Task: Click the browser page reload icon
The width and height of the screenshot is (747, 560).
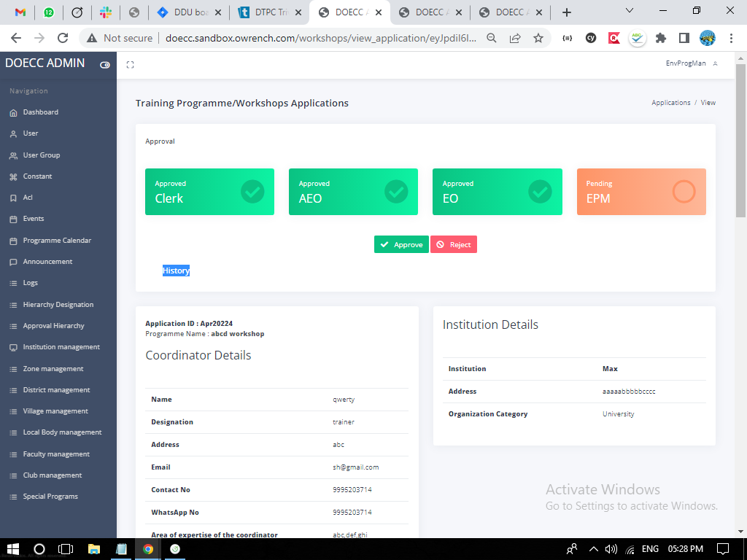Action: pos(63,38)
